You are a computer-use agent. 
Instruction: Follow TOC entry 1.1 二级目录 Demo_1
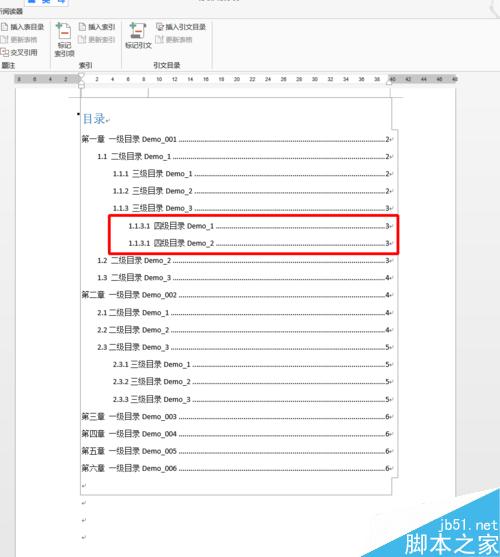pos(244,157)
